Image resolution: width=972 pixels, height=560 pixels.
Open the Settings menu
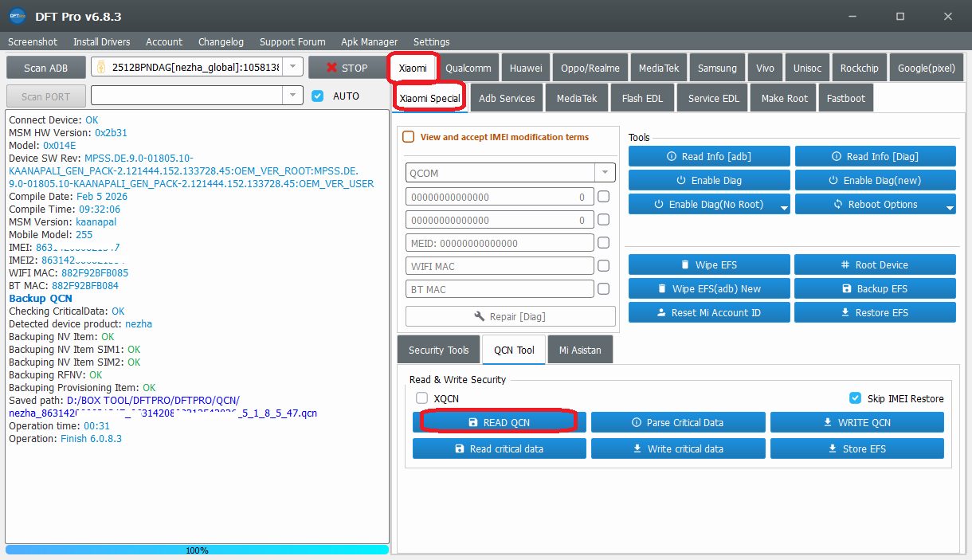(431, 41)
